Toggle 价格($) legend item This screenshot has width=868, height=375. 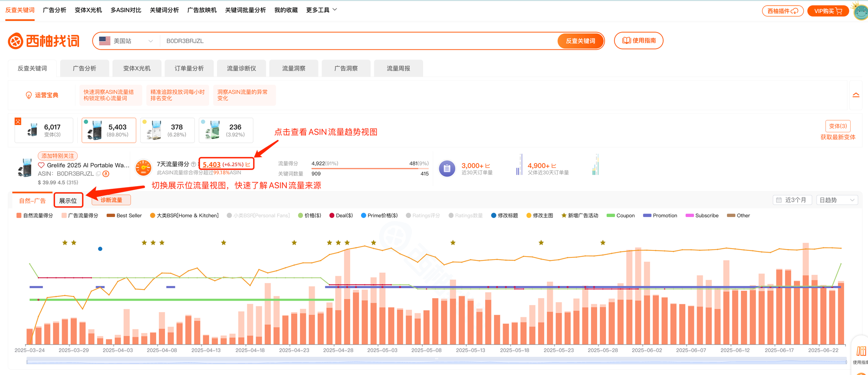309,215
